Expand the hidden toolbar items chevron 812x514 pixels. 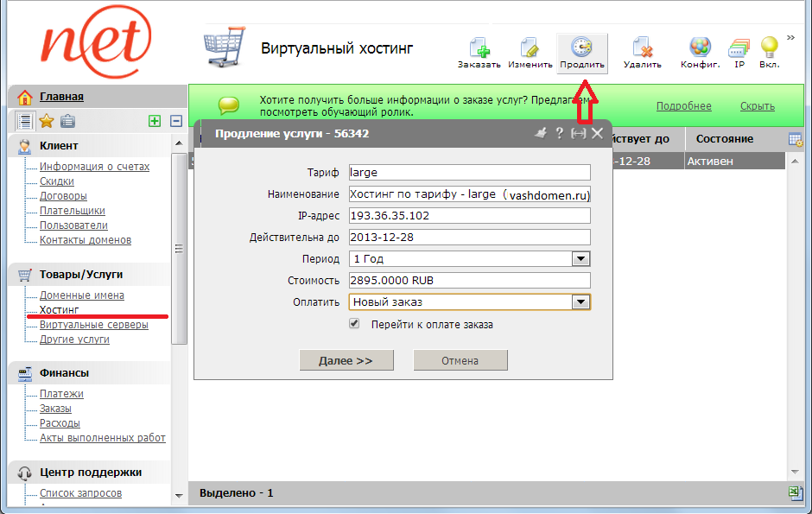[x=790, y=38]
